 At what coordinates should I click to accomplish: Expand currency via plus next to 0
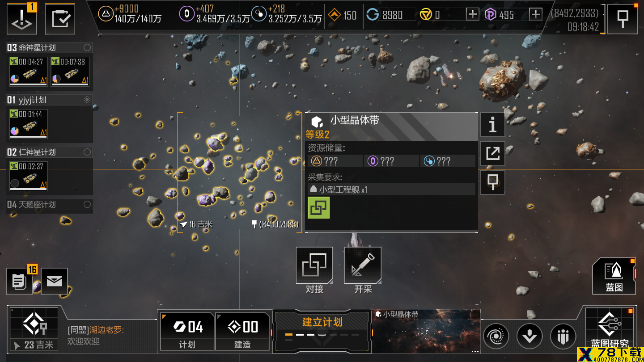click(473, 14)
